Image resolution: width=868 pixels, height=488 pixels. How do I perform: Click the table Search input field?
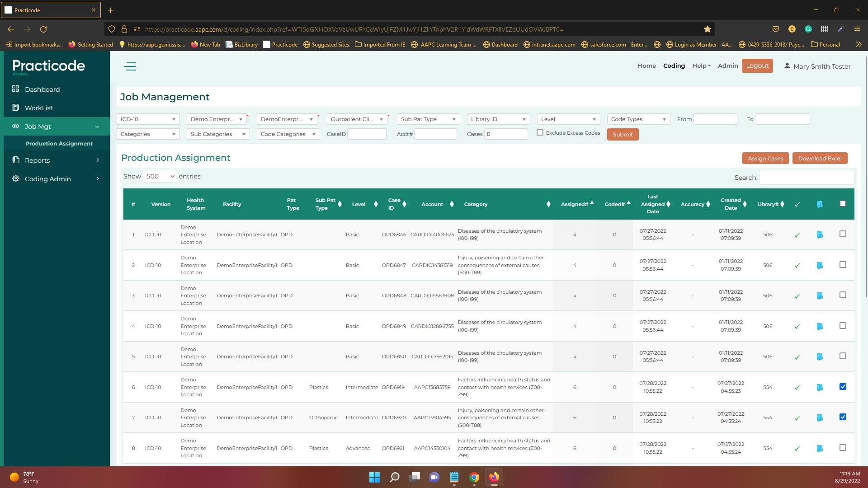[806, 178]
